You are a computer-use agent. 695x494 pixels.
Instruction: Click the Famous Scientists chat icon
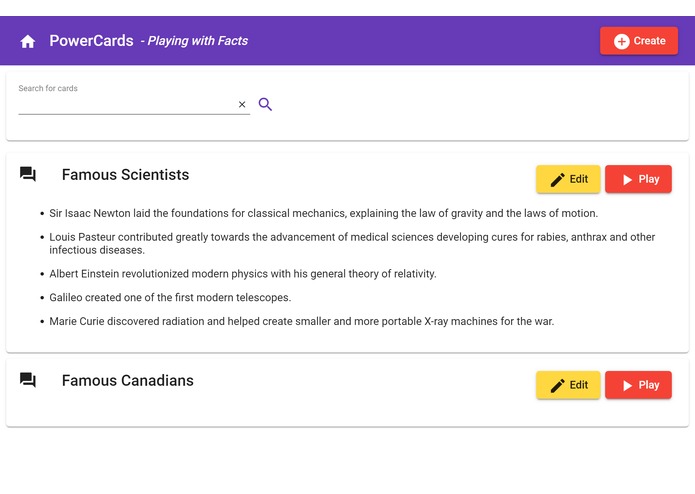(27, 174)
